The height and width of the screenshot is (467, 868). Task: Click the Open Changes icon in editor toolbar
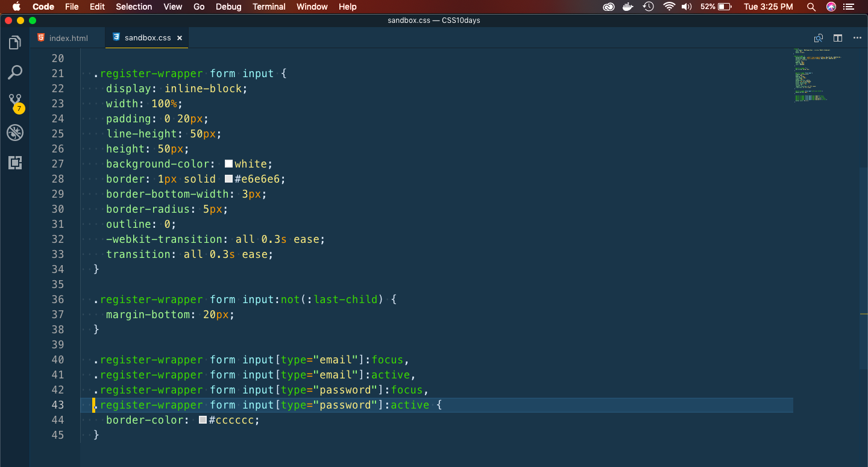819,38
